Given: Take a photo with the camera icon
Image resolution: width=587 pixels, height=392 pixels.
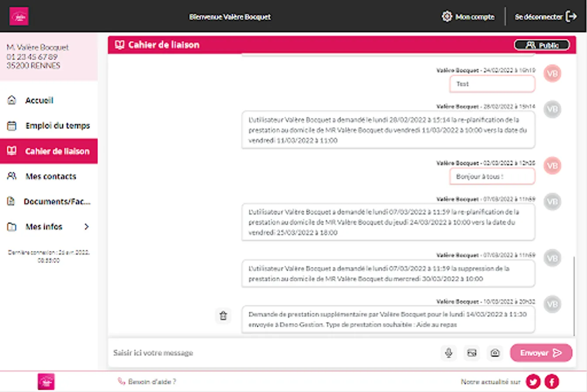Looking at the screenshot, I should click(495, 353).
